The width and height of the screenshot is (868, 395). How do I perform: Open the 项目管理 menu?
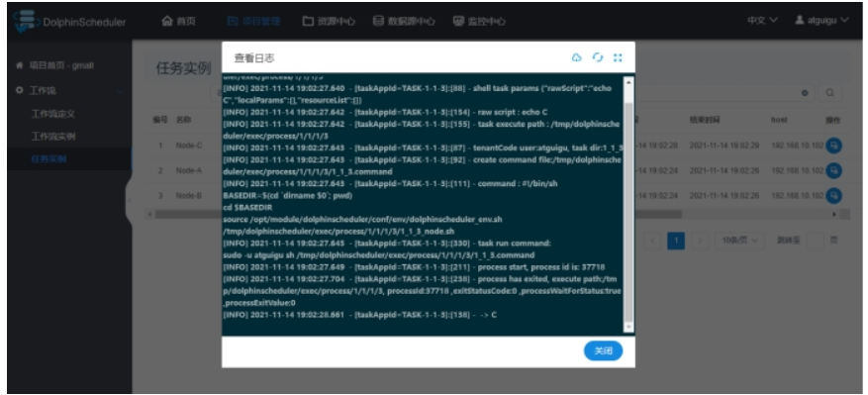pyautogui.click(x=254, y=21)
